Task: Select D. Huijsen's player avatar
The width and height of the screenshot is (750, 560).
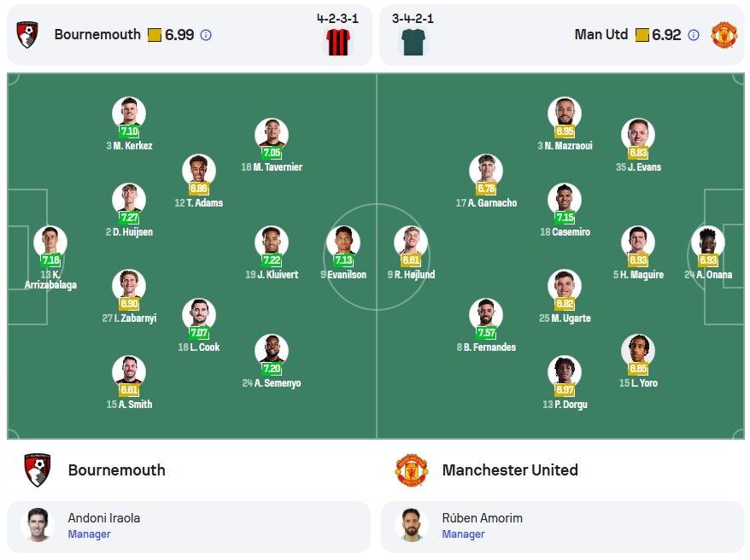Action: point(129,200)
